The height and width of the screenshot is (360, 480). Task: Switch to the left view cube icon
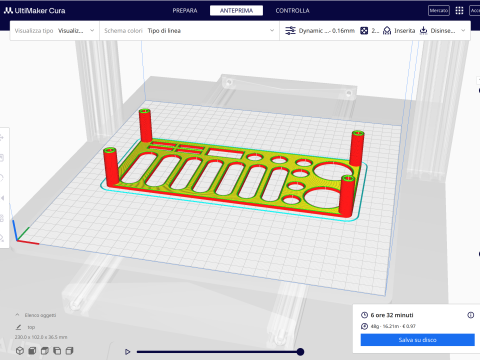tap(57, 351)
